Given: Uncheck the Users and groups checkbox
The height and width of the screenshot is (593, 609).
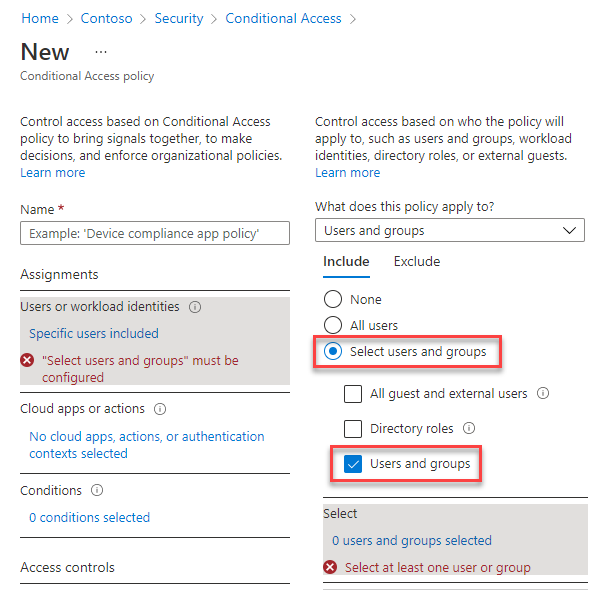Looking at the screenshot, I should 353,464.
